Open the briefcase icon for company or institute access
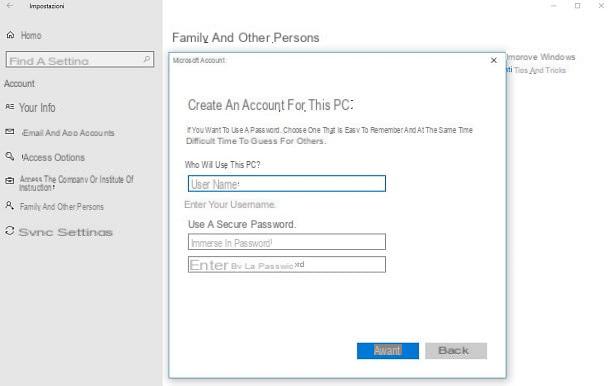Viewport: 610px width, 386px height. tap(10, 181)
